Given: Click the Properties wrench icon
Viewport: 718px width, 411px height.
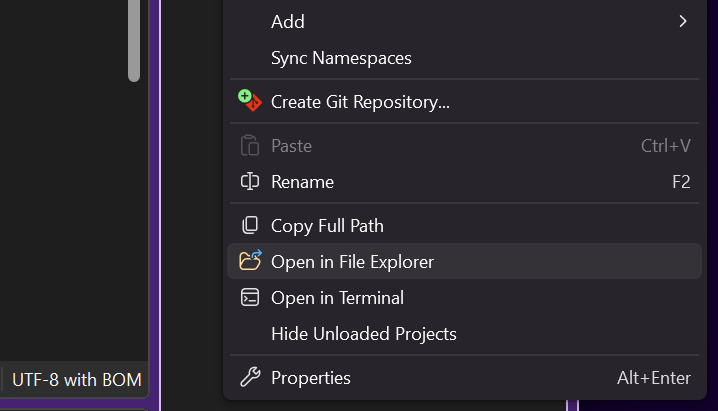Looking at the screenshot, I should [x=250, y=378].
